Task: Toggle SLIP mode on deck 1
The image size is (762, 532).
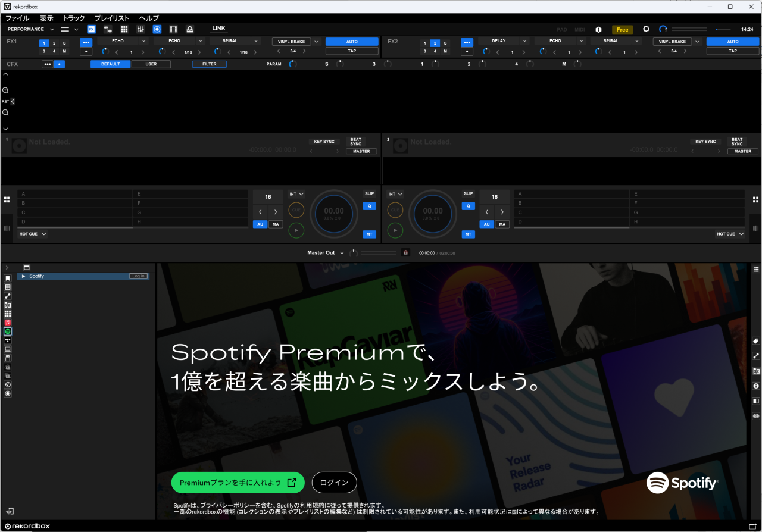Action: pyautogui.click(x=370, y=194)
